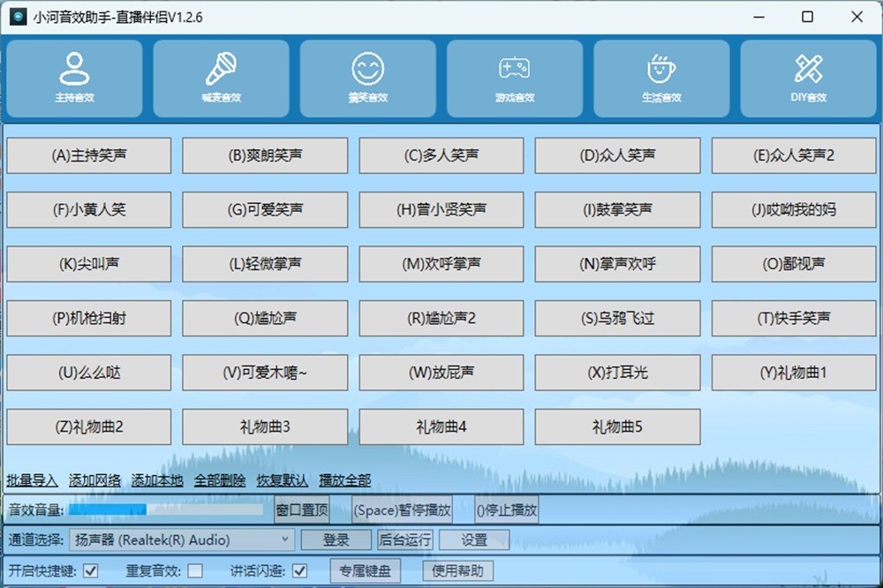
Task: Enable the 重复音效 checkbox
Action: coord(195,570)
